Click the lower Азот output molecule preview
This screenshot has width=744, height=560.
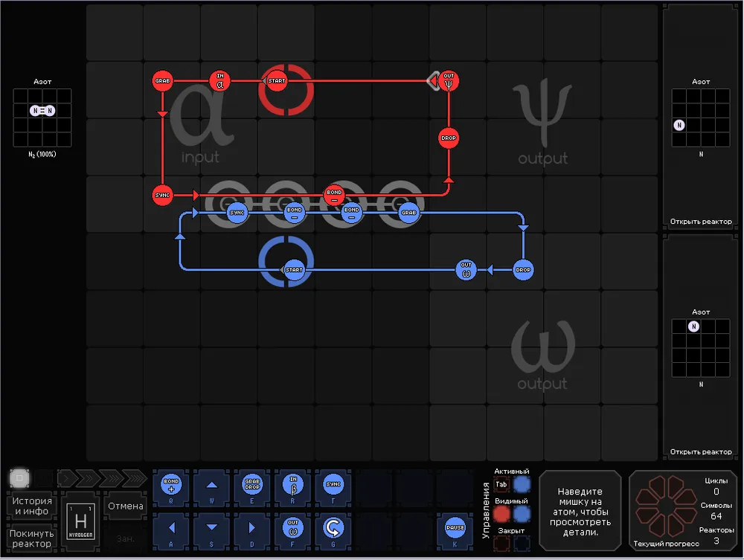coord(701,348)
